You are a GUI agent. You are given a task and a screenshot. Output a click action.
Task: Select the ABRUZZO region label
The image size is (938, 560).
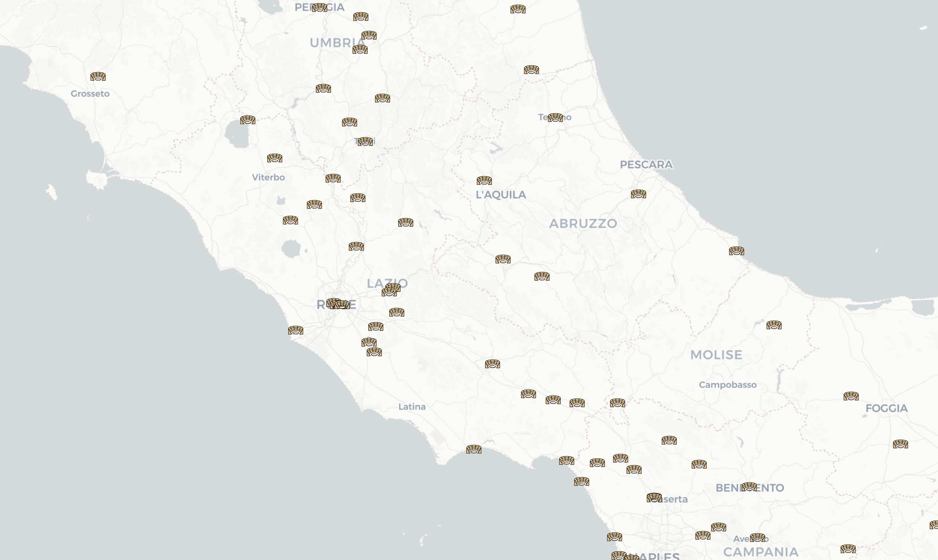(583, 223)
